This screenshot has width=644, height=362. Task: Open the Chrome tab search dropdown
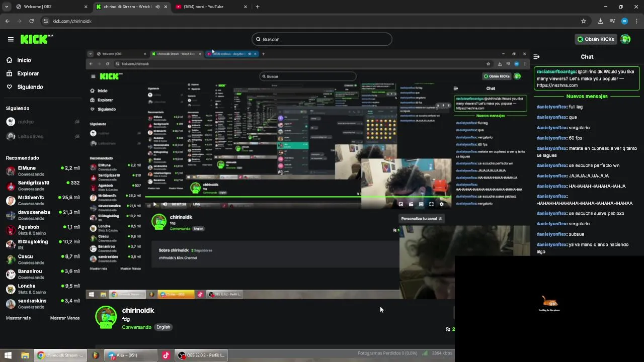pos(7,7)
